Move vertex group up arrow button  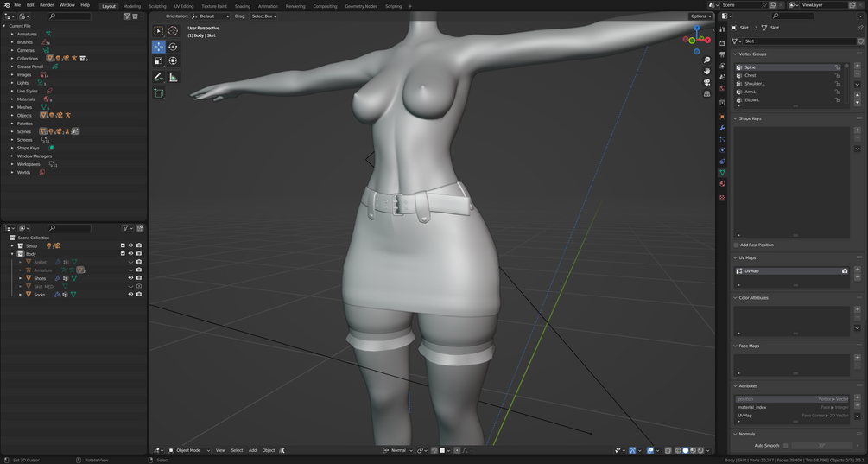[858, 95]
